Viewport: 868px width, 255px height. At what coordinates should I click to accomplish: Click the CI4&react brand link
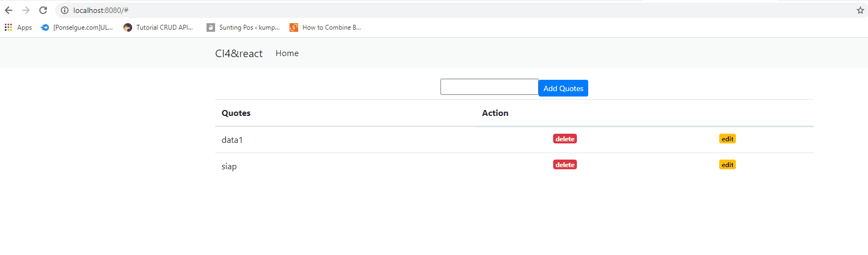tap(239, 53)
